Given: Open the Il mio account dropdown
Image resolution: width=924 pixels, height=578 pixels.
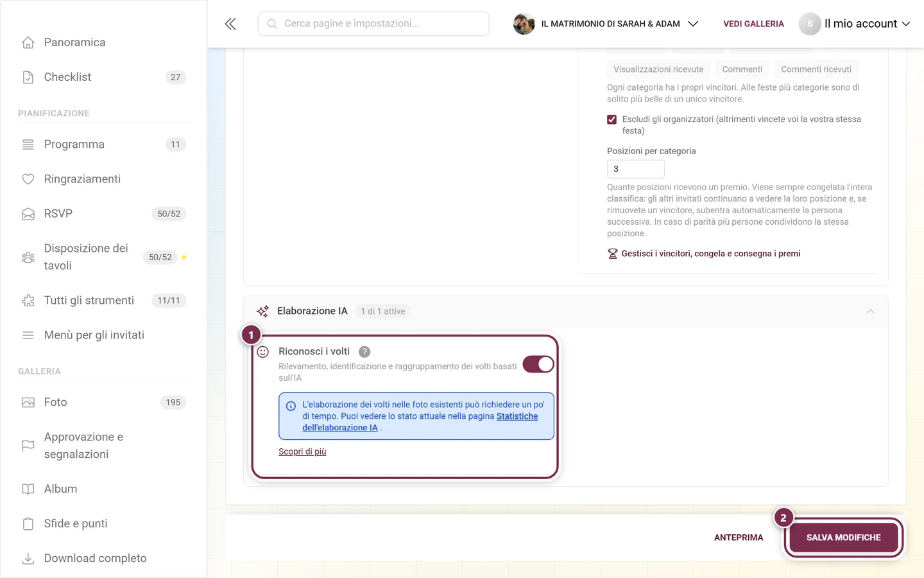Looking at the screenshot, I should [855, 24].
